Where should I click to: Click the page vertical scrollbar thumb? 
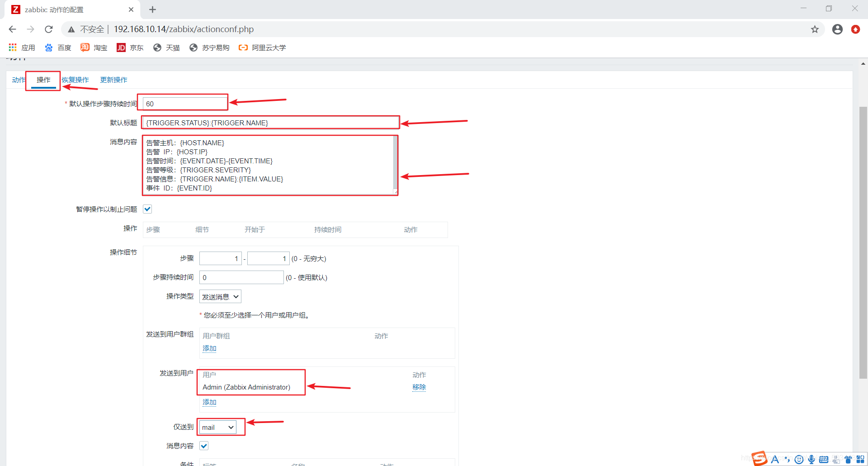863,242
